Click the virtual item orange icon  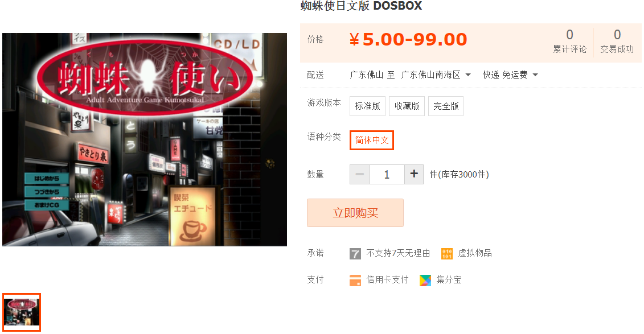(447, 254)
